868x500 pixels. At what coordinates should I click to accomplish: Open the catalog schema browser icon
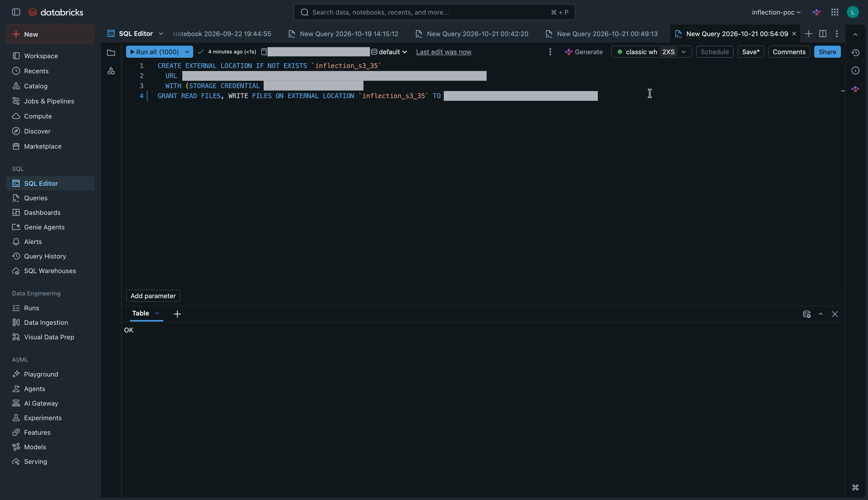(111, 71)
